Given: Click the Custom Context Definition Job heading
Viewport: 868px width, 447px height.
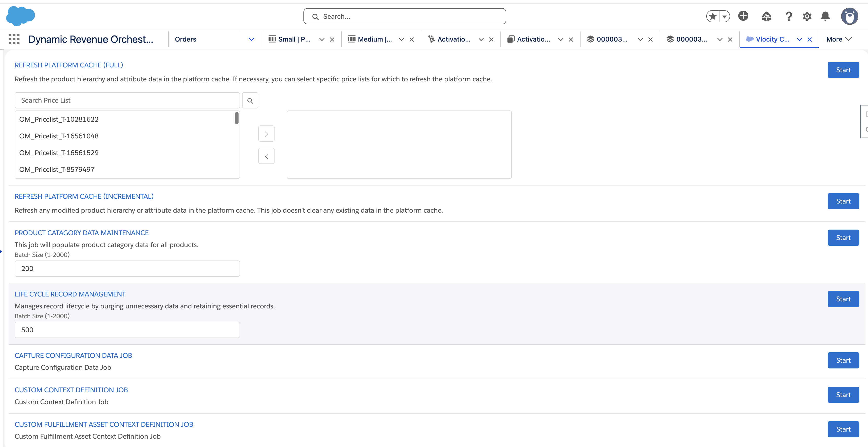Looking at the screenshot, I should [71, 390].
